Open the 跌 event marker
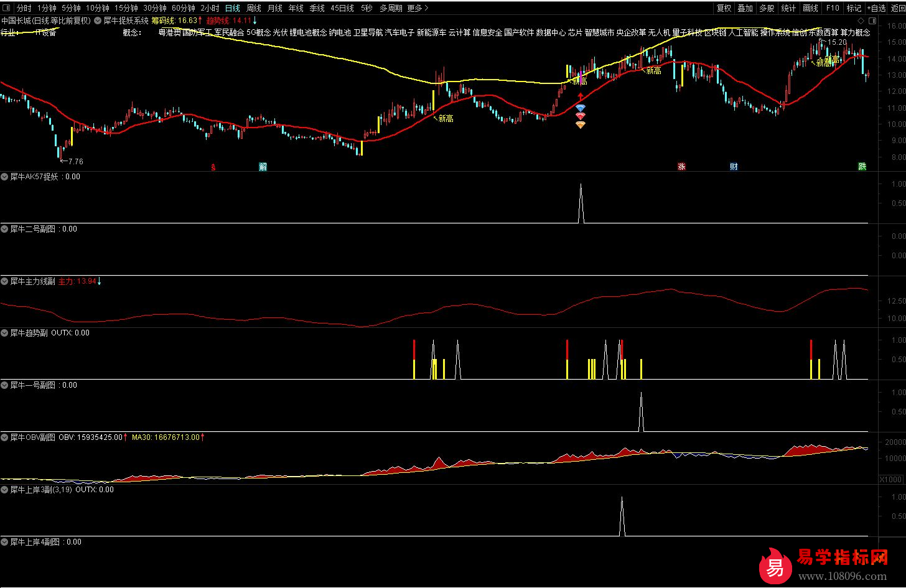 [862, 167]
